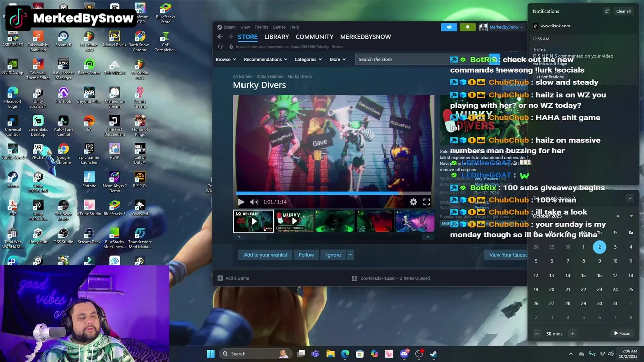Open Microsoft Teams from the taskbar

[x=315, y=354]
